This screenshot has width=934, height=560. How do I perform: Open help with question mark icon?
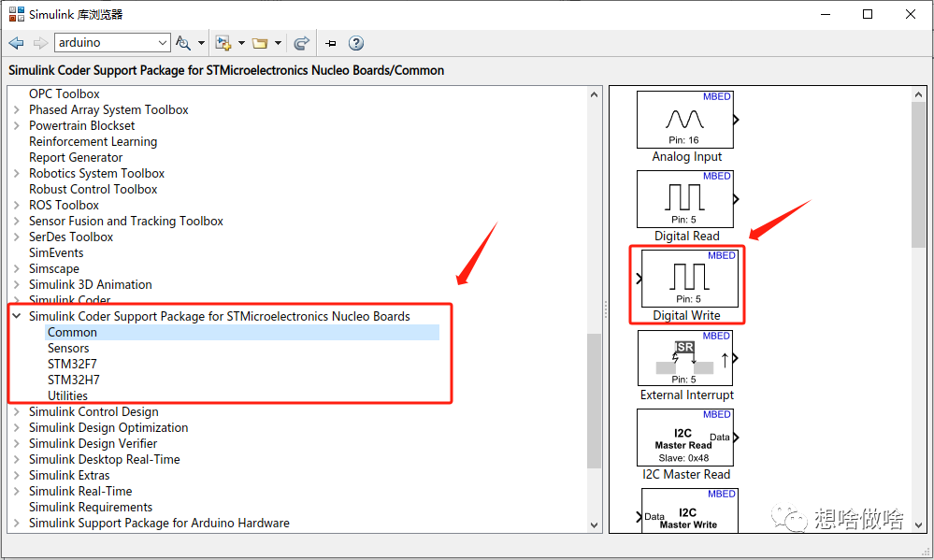coord(356,43)
